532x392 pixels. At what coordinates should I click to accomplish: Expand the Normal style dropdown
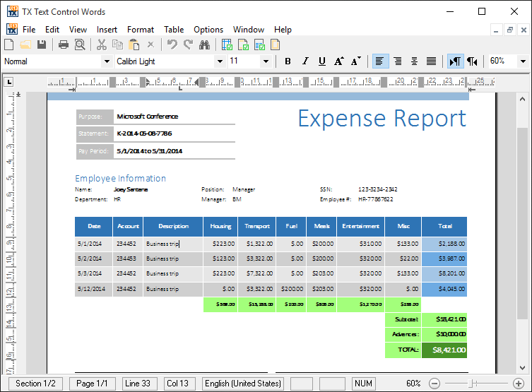tap(107, 61)
